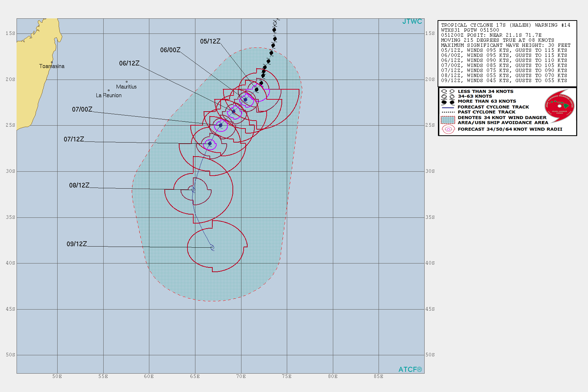Click the current cyclone position marker at 05/12Z
This screenshot has height=392, width=588.
coord(257,90)
